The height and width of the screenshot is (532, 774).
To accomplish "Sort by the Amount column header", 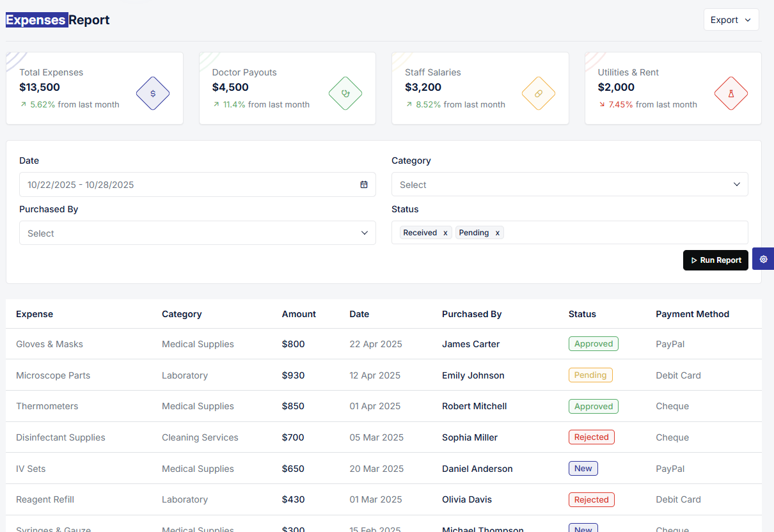I will pos(299,314).
